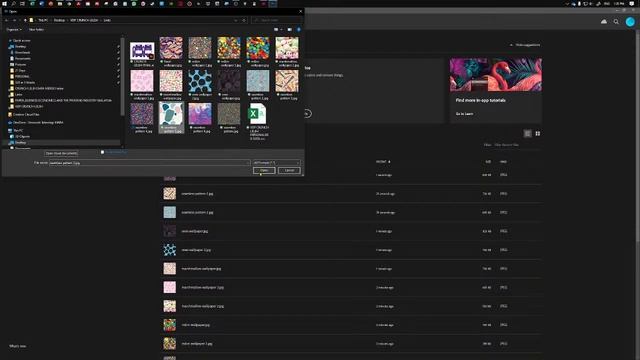Image resolution: width=640 pixels, height=360 pixels.
Task: Open Photoshop search magnifier icon
Action: point(616,22)
